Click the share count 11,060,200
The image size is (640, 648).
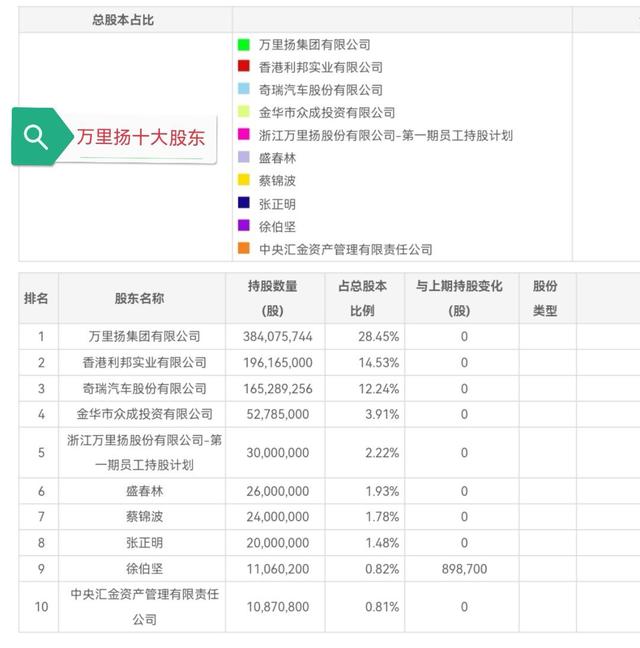pyautogui.click(x=278, y=569)
